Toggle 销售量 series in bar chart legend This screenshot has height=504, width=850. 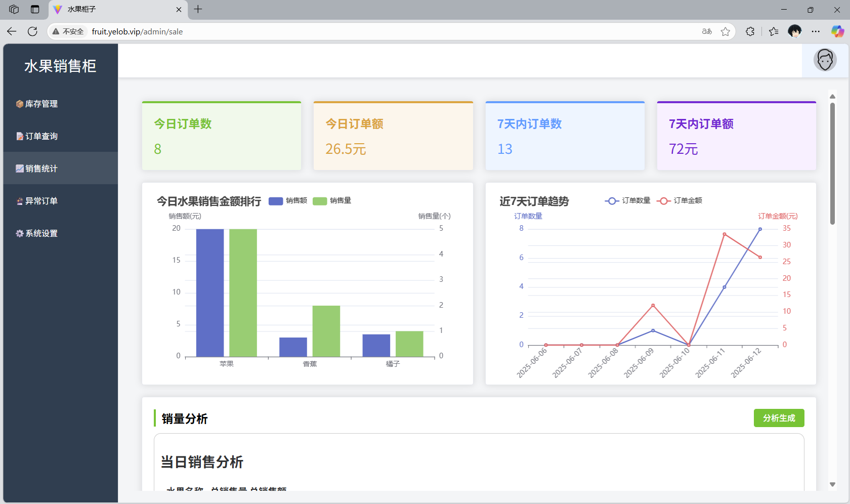(332, 201)
